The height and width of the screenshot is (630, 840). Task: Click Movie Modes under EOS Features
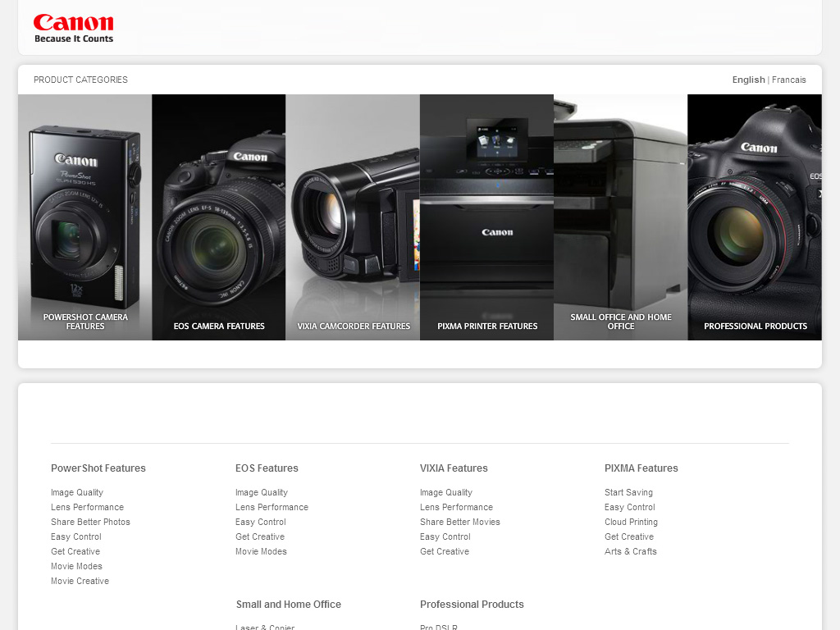(x=262, y=551)
